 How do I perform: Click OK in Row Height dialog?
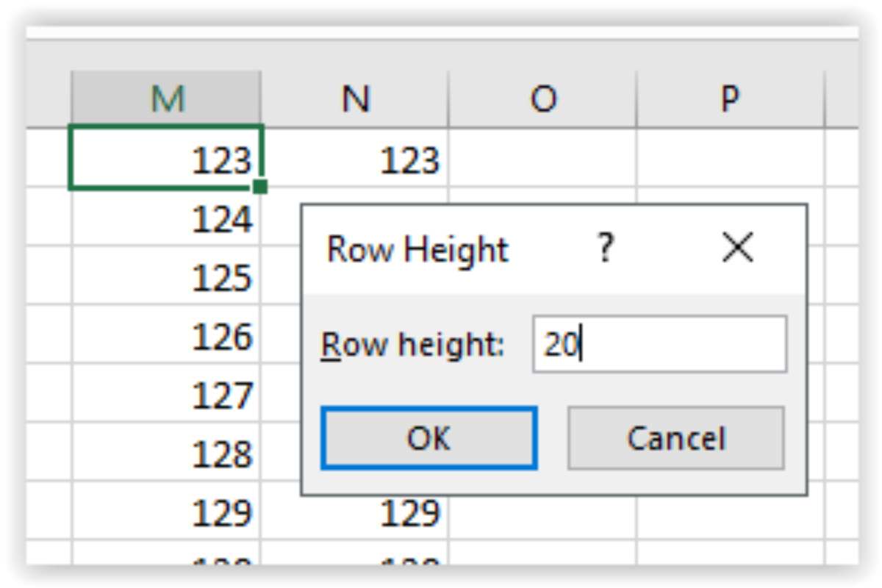tap(429, 438)
